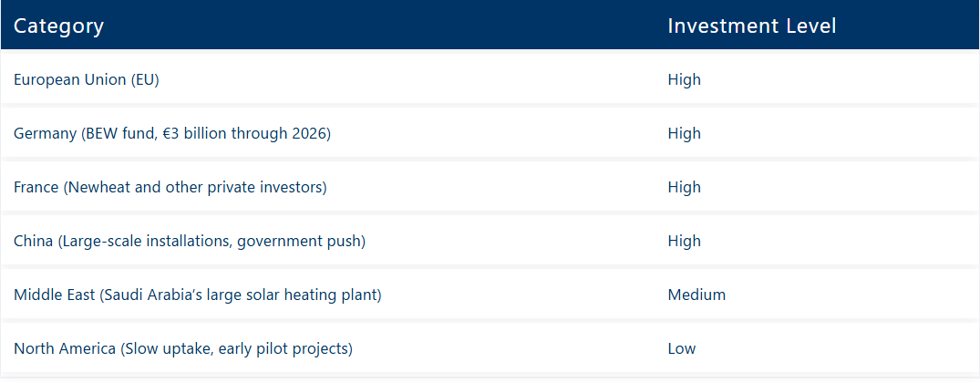Click 'Saudi Arabia's' text in the Middle East row
The width and height of the screenshot is (980, 383).
pos(154,295)
